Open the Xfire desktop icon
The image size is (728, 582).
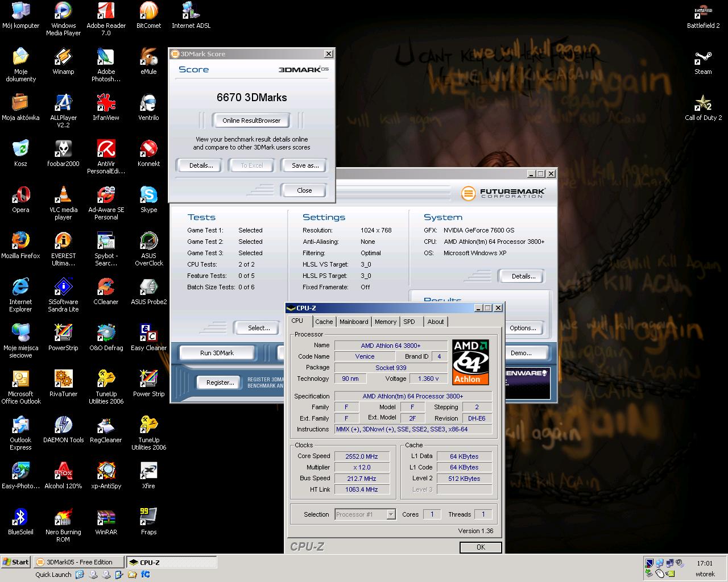[148, 476]
